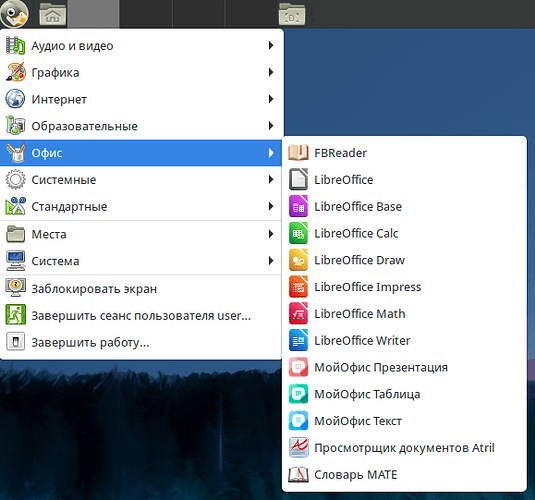The image size is (535, 500).
Task: Launch LibreOffice via its gray document icon
Action: tap(298, 179)
